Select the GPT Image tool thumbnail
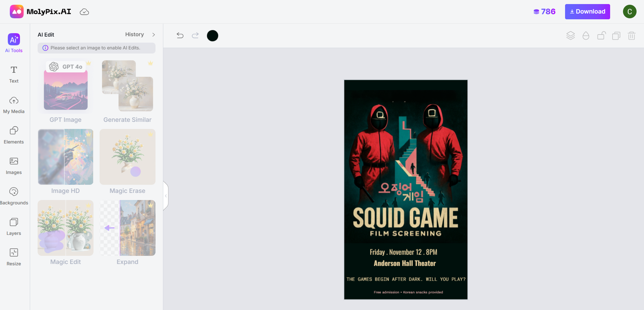The image size is (644, 310). [66, 85]
